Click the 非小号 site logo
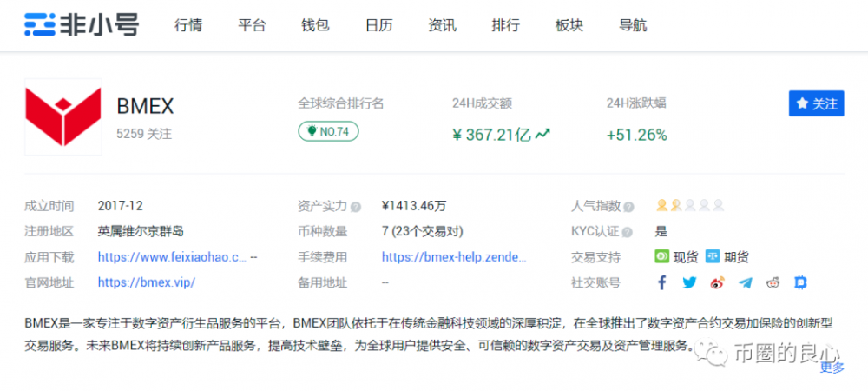This screenshot has height=391, width=868. pos(82,25)
